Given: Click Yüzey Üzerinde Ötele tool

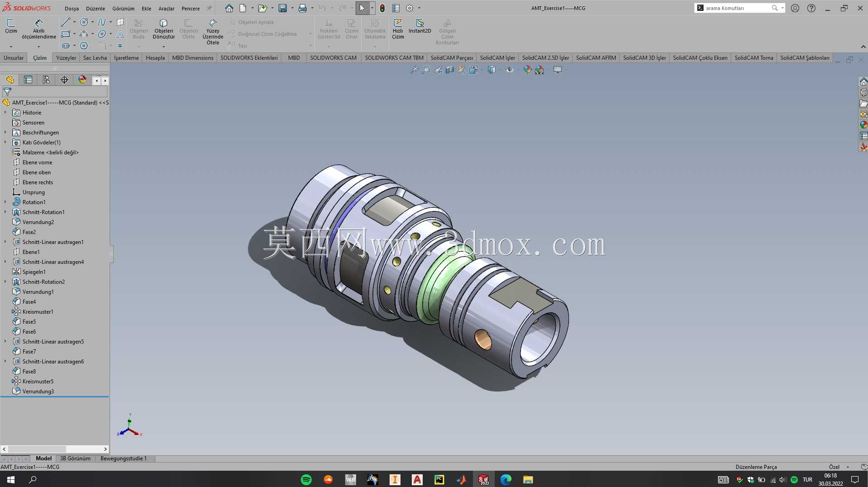Looking at the screenshot, I should point(212,32).
